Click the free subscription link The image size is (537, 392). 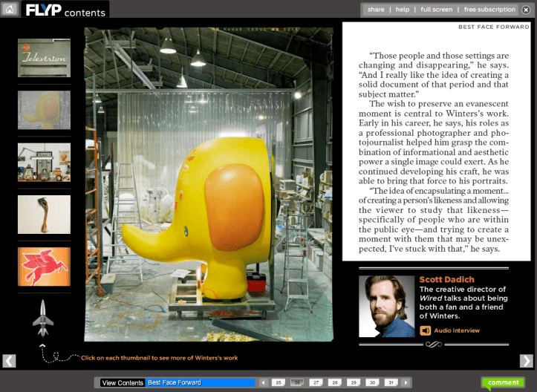tap(489, 10)
